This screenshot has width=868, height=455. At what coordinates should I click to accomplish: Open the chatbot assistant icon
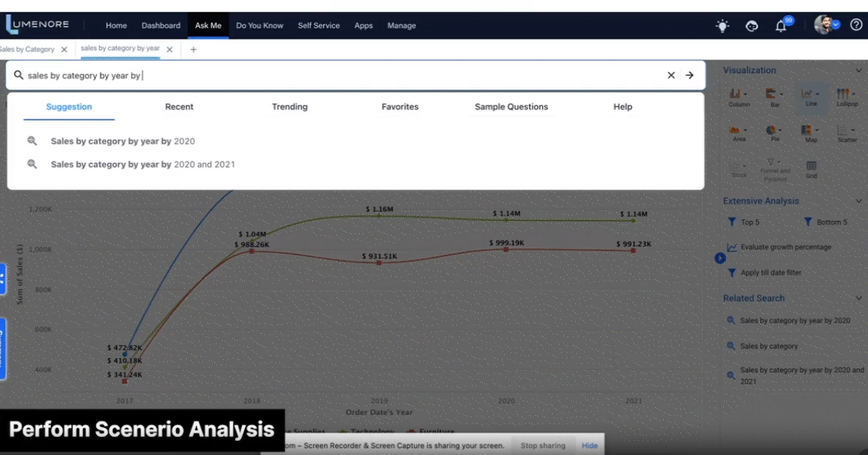[x=751, y=25]
